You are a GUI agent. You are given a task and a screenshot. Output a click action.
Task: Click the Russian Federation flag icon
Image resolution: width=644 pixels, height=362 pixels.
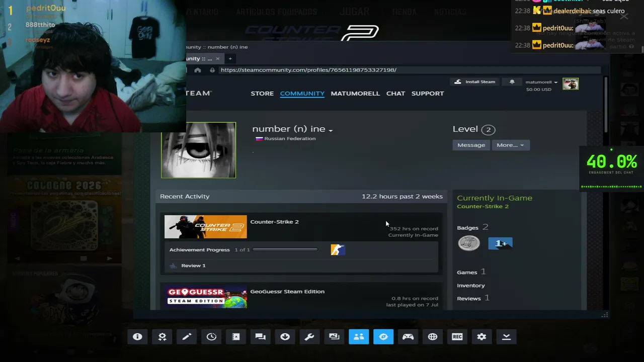point(259,139)
